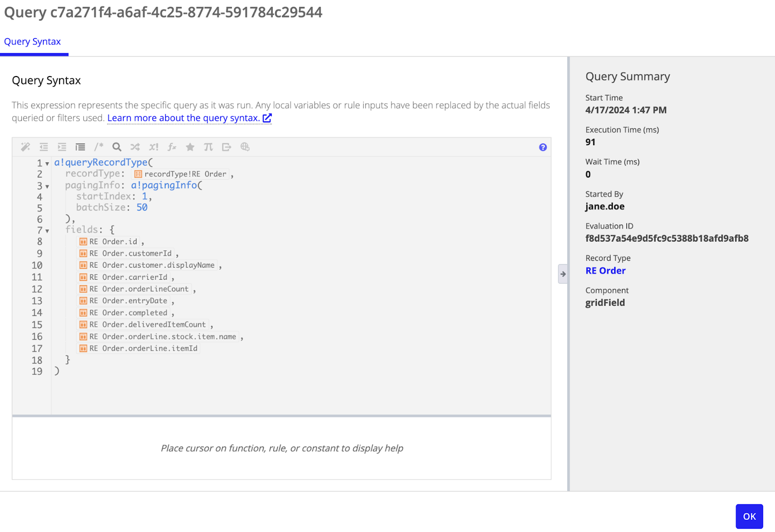Collapse fields fold arrow on line 7
775x532 pixels.
pyautogui.click(x=47, y=231)
